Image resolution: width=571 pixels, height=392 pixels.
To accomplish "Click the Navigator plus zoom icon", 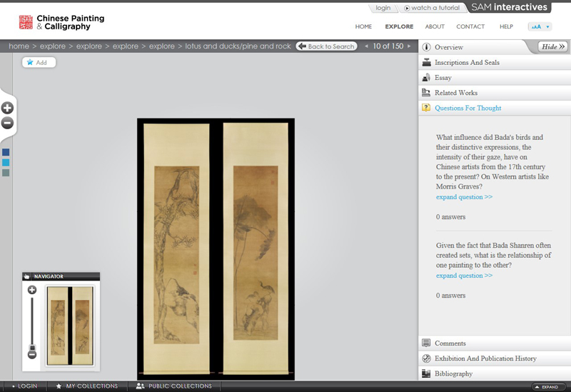I will click(32, 290).
